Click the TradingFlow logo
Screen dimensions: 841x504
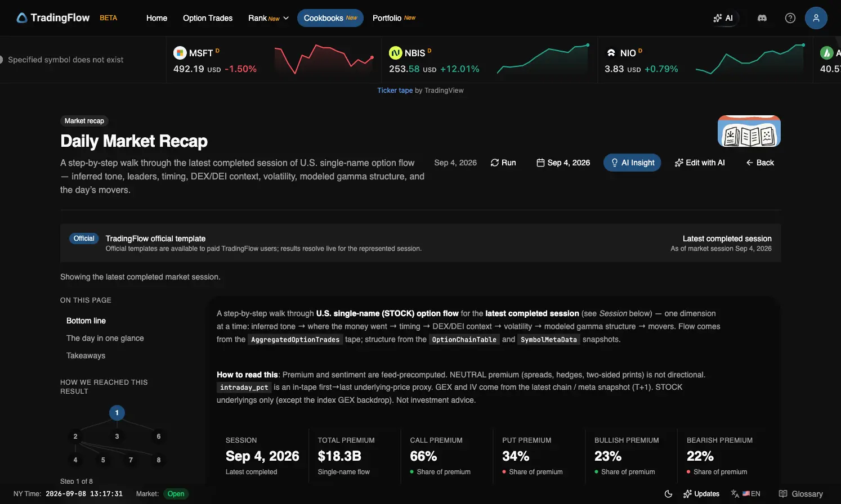53,18
